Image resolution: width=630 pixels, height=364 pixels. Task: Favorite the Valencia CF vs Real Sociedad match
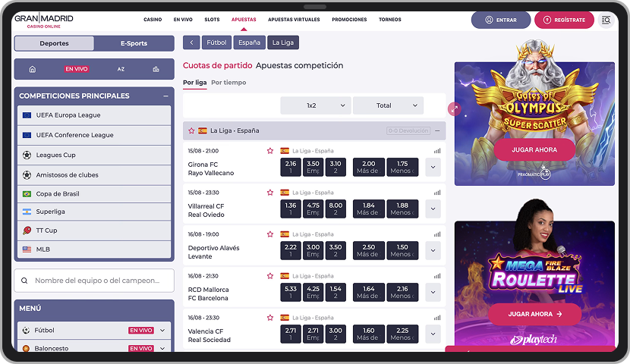click(270, 318)
